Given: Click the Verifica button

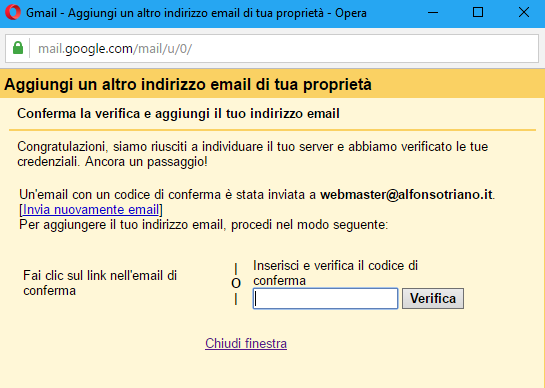Looking at the screenshot, I should (433, 298).
